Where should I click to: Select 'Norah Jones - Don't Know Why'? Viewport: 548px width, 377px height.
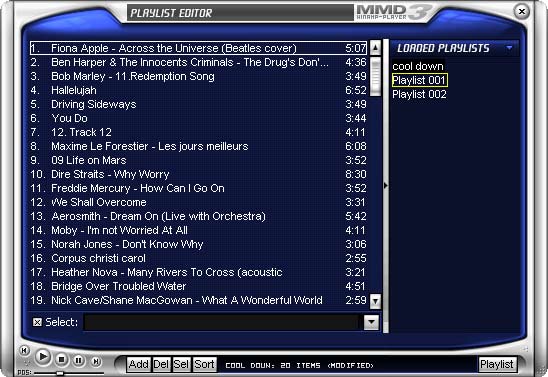tap(198, 244)
